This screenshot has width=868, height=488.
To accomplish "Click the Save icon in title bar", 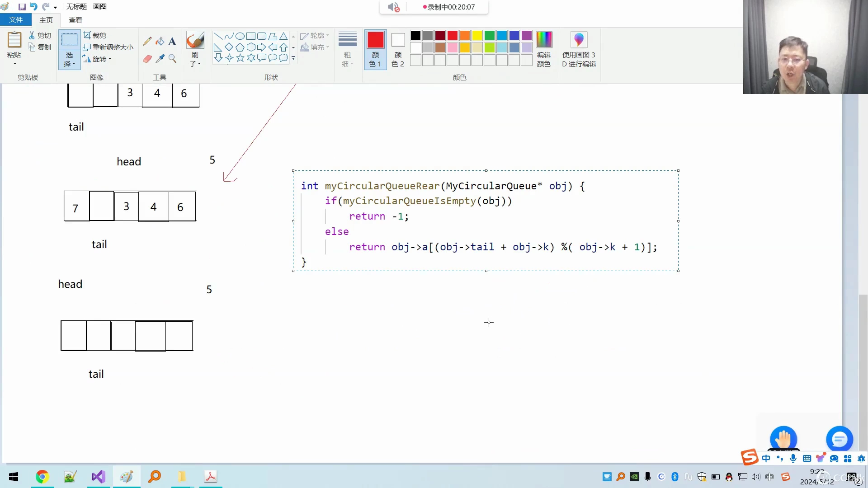I will point(22,7).
